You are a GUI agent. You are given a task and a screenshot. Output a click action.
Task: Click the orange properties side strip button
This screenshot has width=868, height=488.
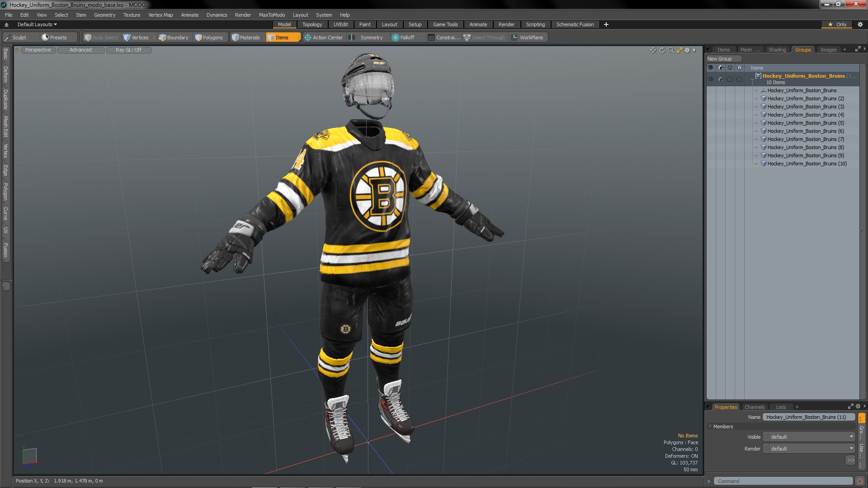click(x=862, y=418)
